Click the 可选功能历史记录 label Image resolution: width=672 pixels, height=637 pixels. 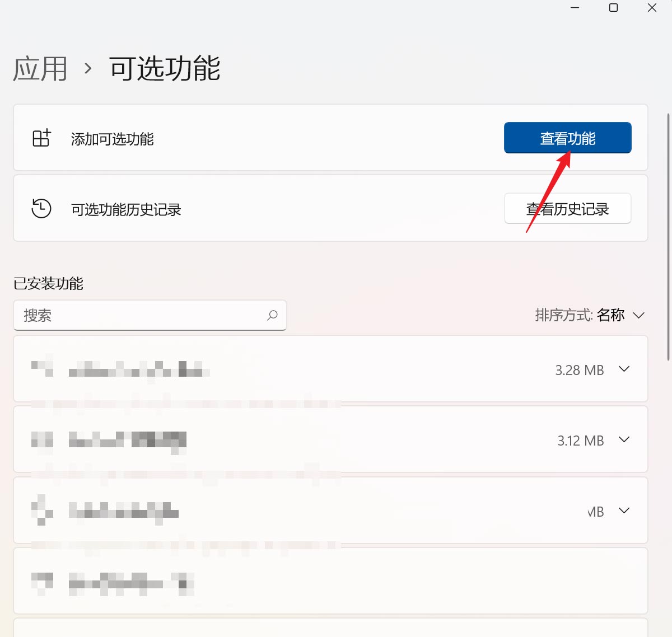click(126, 209)
